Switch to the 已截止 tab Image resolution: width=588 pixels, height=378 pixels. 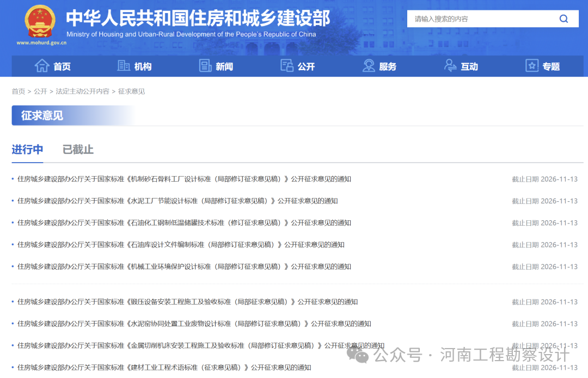tap(78, 150)
